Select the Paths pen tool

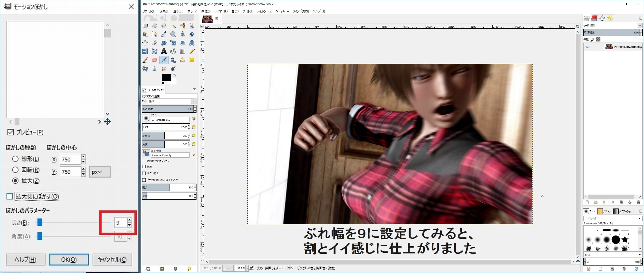(155, 34)
